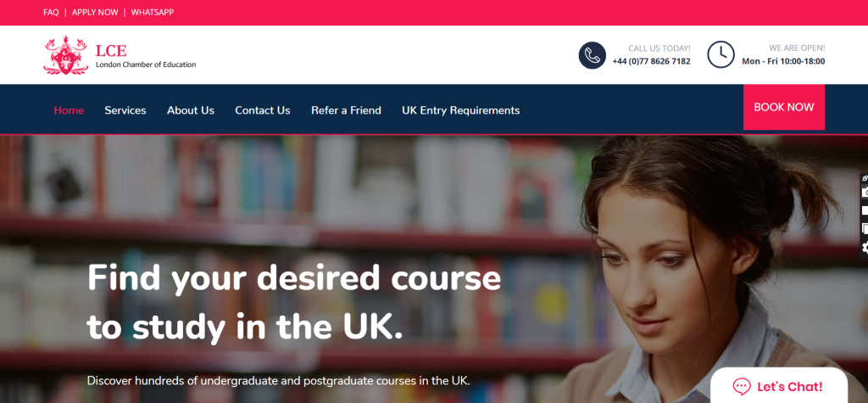Open UK Entry Requirements page
Viewport: 868px width, 403px height.
click(x=460, y=110)
